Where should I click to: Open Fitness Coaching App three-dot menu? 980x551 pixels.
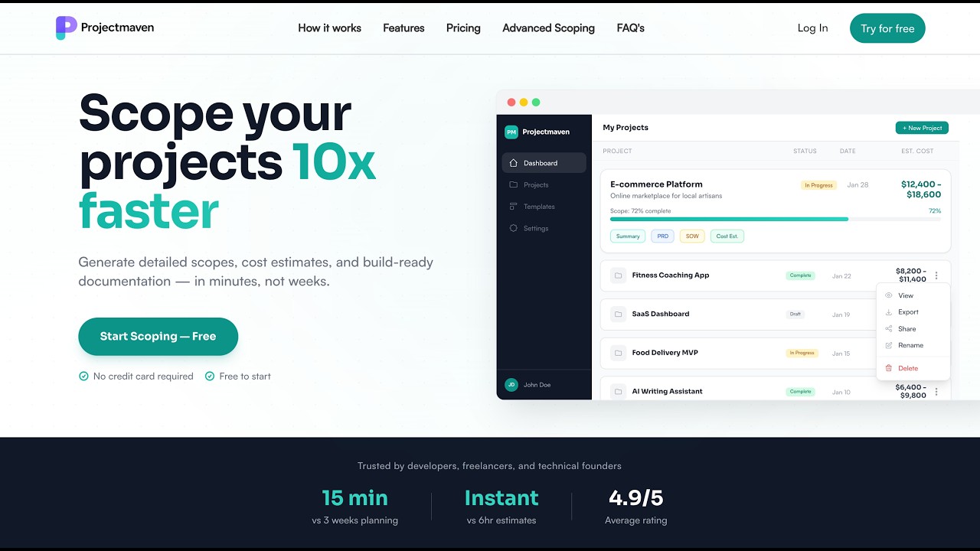(x=936, y=275)
